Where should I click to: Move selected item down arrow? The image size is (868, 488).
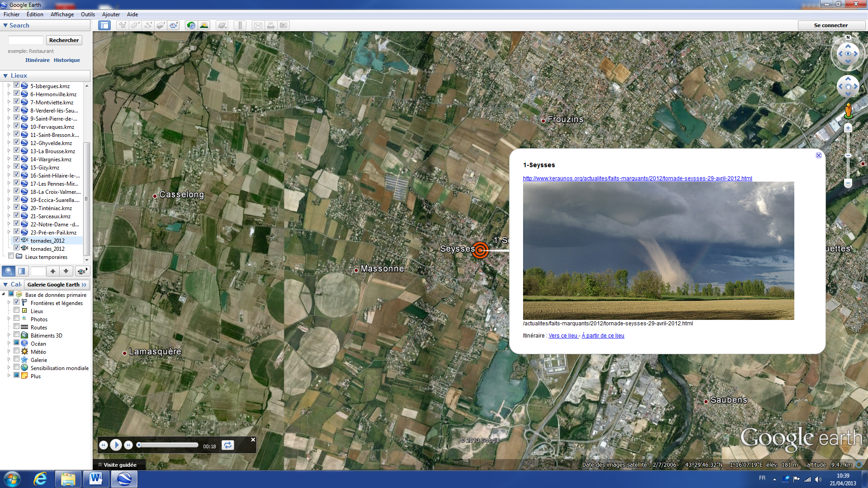66,271
